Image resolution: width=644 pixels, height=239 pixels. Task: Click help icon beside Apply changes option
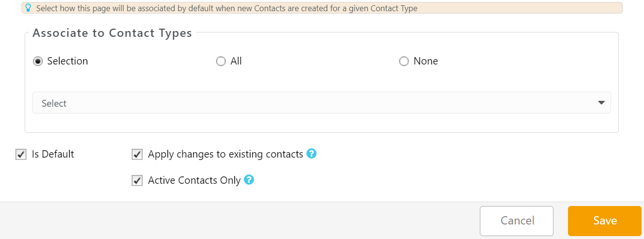point(312,154)
